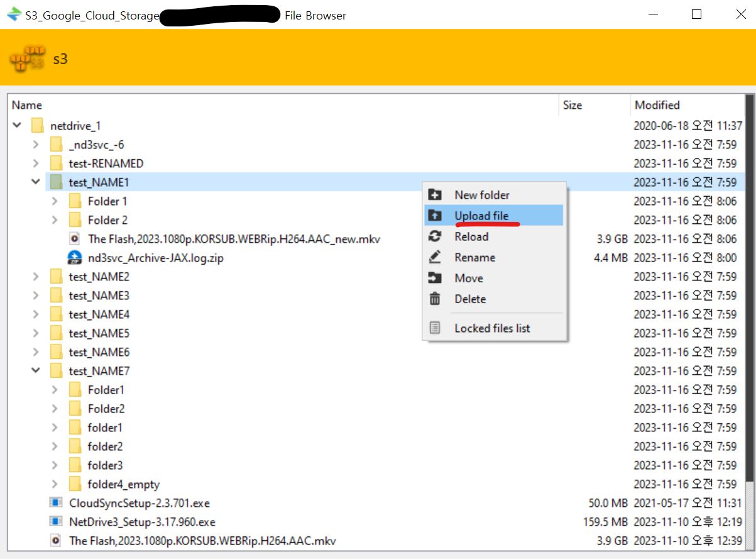Image resolution: width=756 pixels, height=559 pixels.
Task: Expand the test_NAME4 folder
Action: tap(36, 314)
